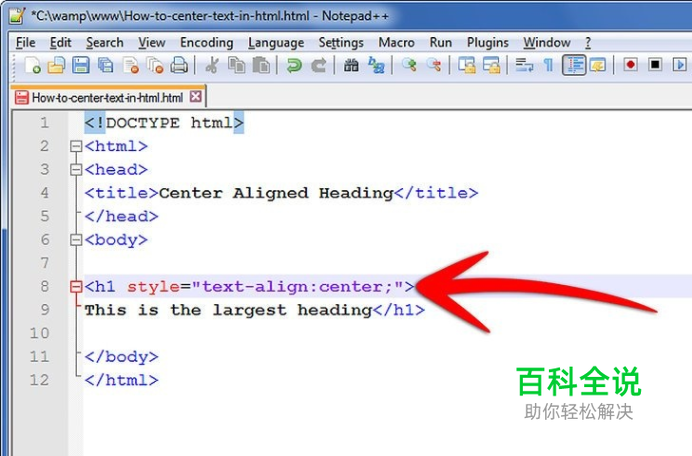
Task: Collapse the body fold marker on line 6
Action: point(76,240)
